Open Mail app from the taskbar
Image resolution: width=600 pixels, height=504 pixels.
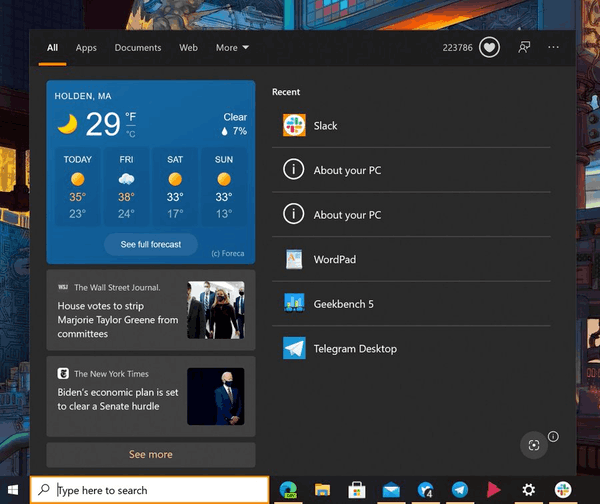click(391, 490)
